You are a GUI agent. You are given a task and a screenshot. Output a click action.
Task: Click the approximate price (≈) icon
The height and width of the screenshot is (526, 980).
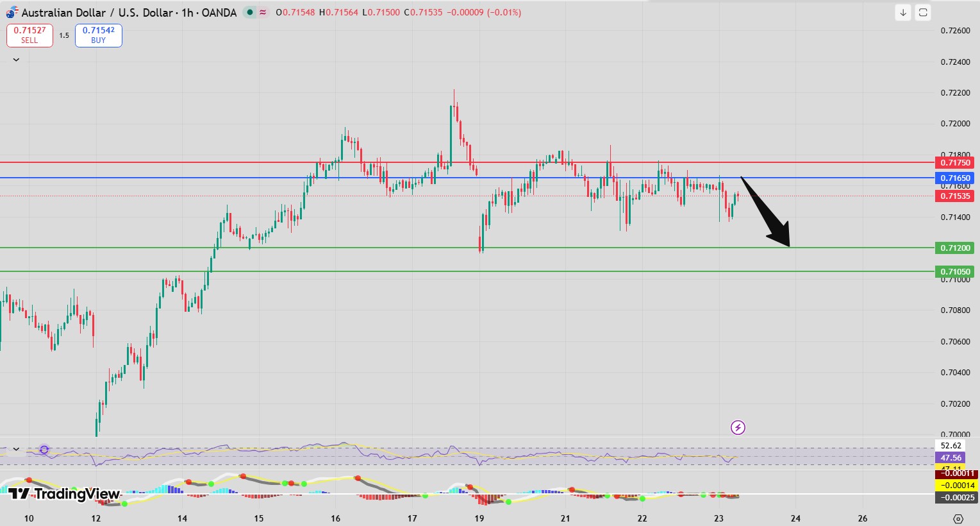coord(263,12)
